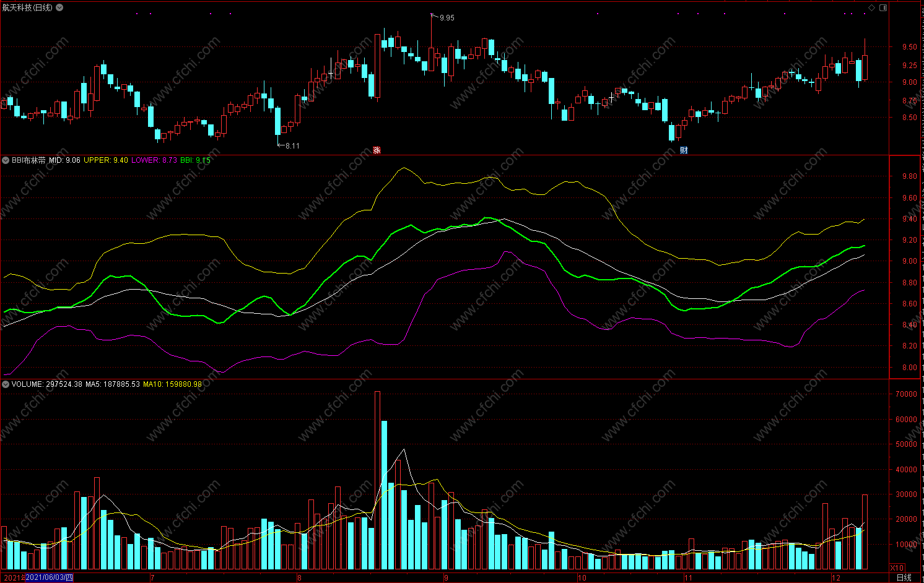The height and width of the screenshot is (583, 924).
Task: Expand the BBI布林带 indicator dropdown
Action: click(6, 160)
